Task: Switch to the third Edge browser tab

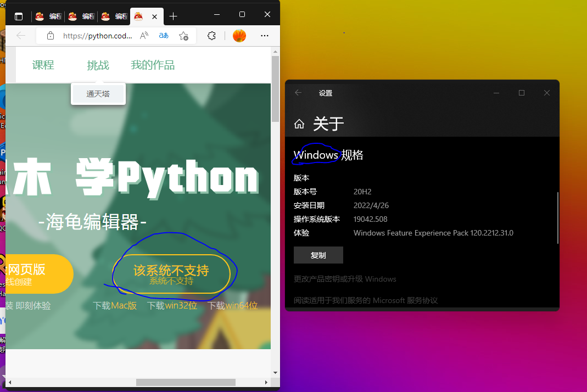Action: 114,16
